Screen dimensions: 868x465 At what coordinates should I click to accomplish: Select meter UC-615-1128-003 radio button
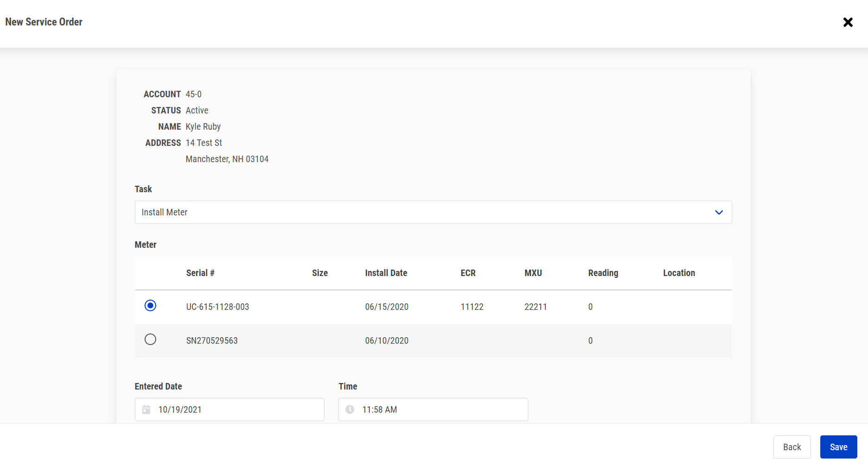(x=150, y=306)
